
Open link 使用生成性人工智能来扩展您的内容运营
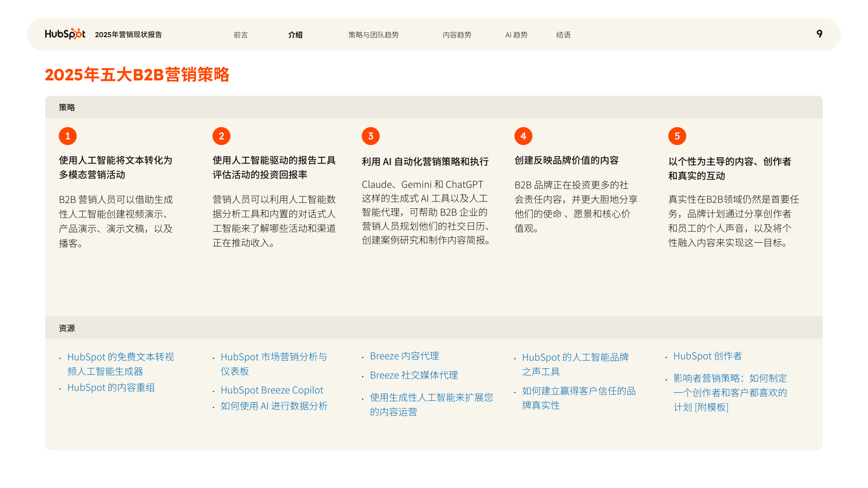432,404
